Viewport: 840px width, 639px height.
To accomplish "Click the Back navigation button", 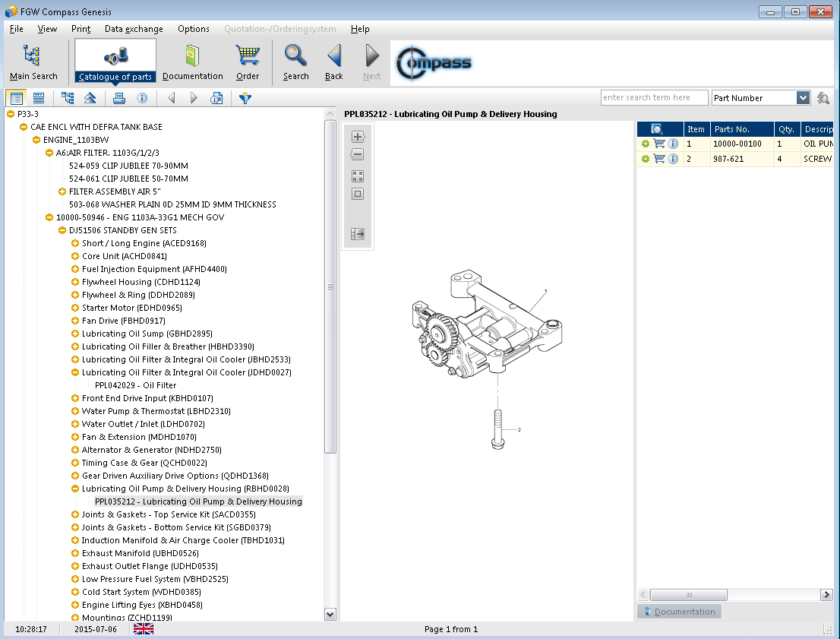I will tap(334, 62).
